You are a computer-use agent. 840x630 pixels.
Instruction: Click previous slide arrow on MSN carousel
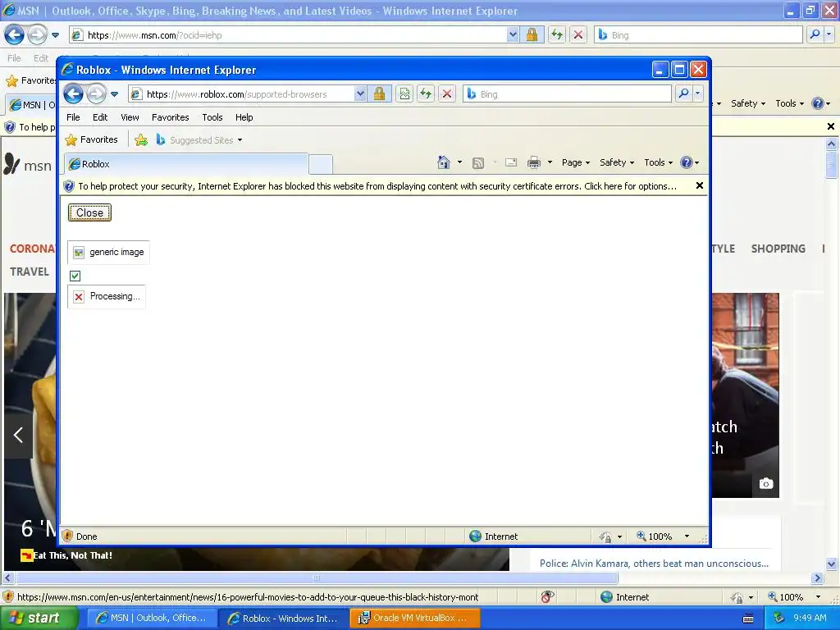click(18, 435)
